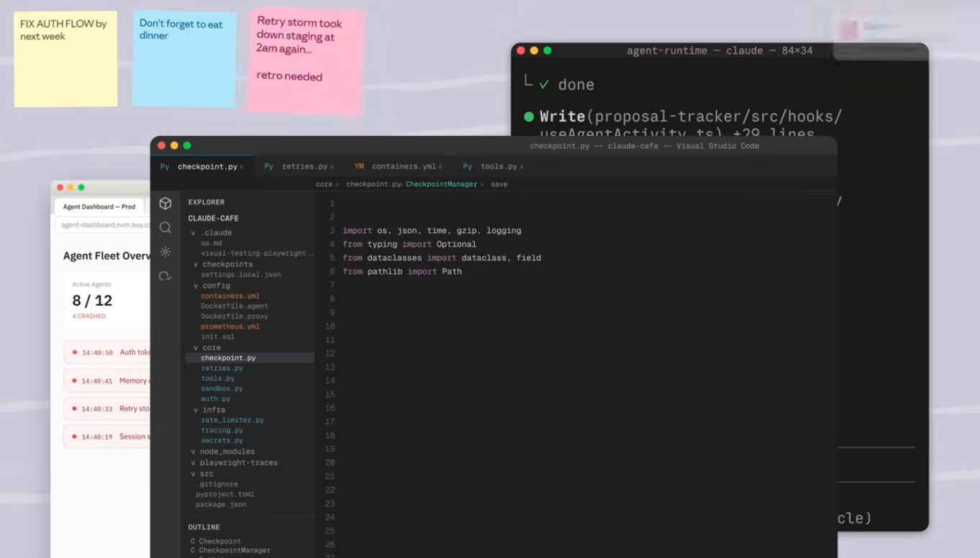The image size is (980, 558).
Task: Select the Agent Dashboard — Prod browser tab
Action: [99, 206]
